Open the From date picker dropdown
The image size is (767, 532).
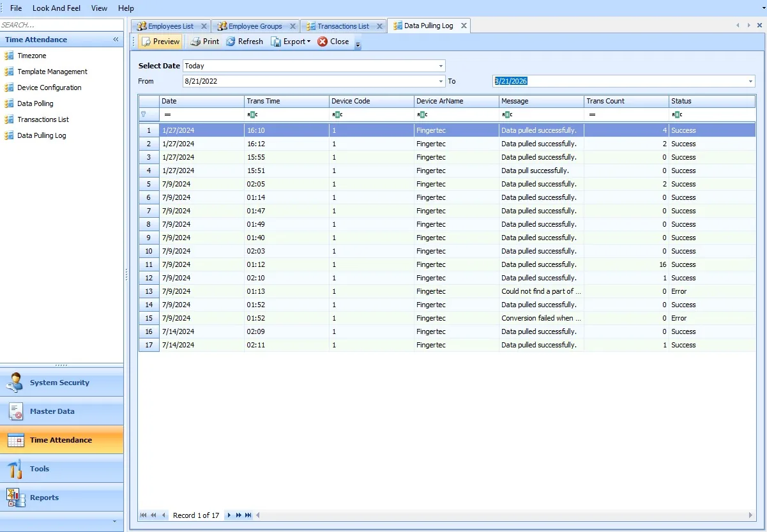[441, 81]
